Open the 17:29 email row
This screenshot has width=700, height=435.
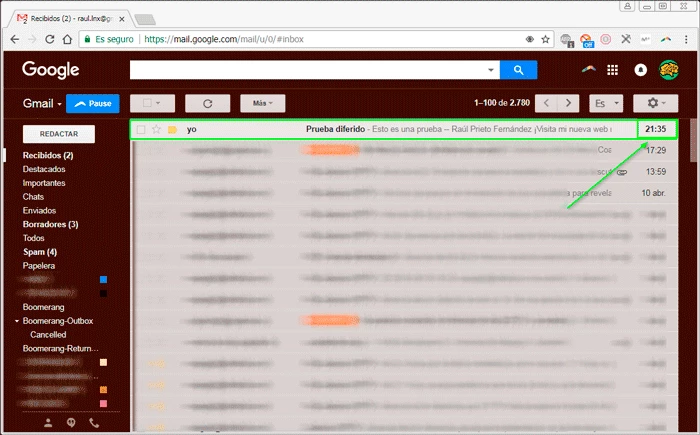[x=404, y=151]
